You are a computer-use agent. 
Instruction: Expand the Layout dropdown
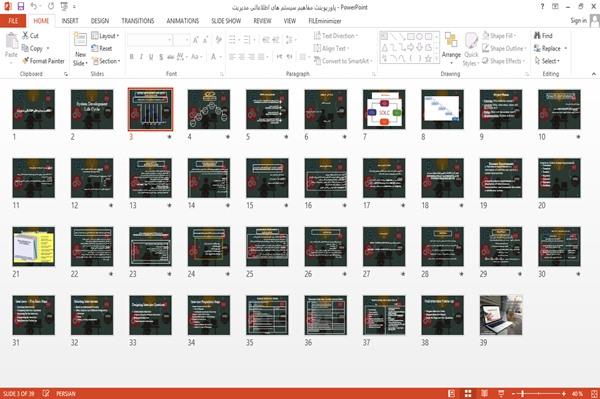[105, 36]
